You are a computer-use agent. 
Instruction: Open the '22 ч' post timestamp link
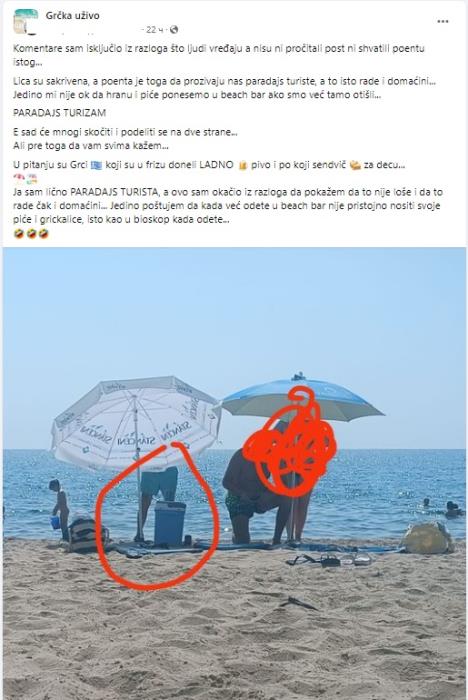[x=155, y=29]
